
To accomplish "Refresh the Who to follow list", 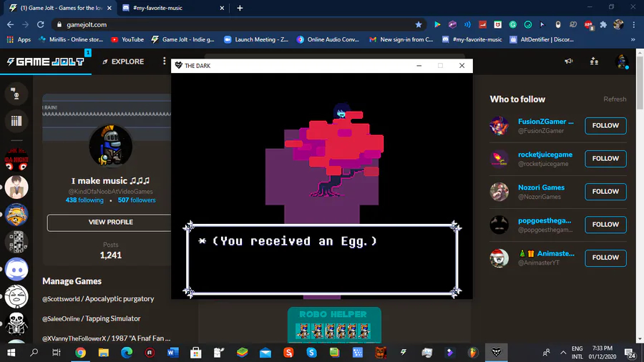I will tap(615, 99).
